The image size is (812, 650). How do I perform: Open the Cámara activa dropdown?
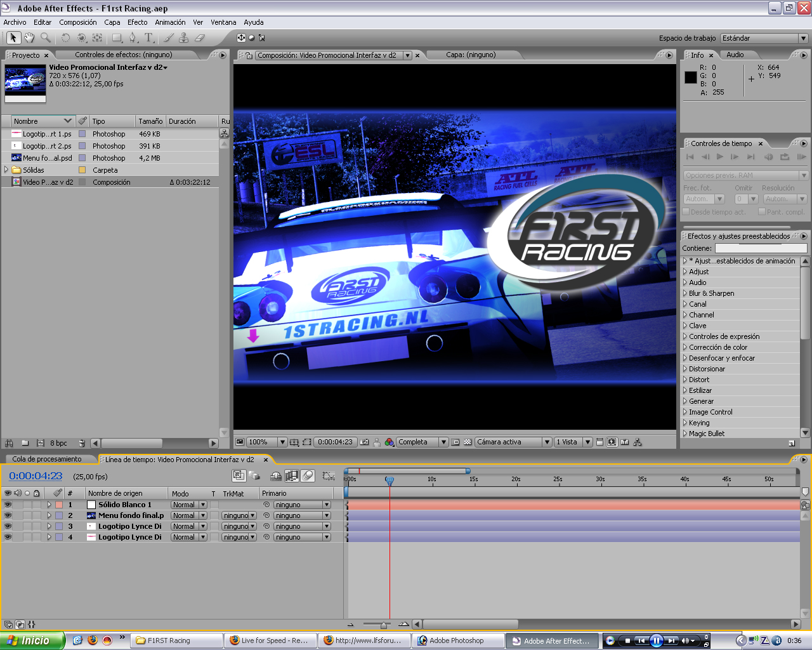tap(513, 442)
